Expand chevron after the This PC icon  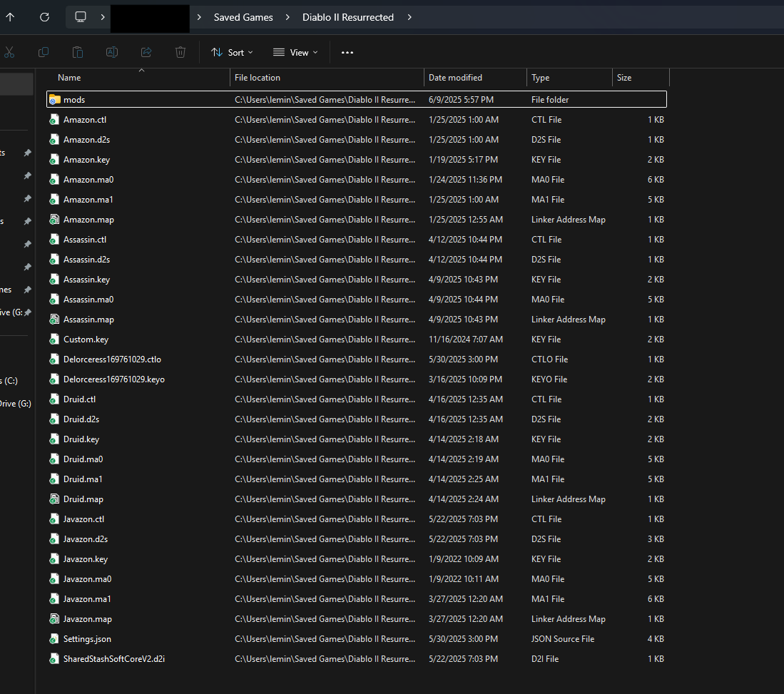tap(103, 17)
